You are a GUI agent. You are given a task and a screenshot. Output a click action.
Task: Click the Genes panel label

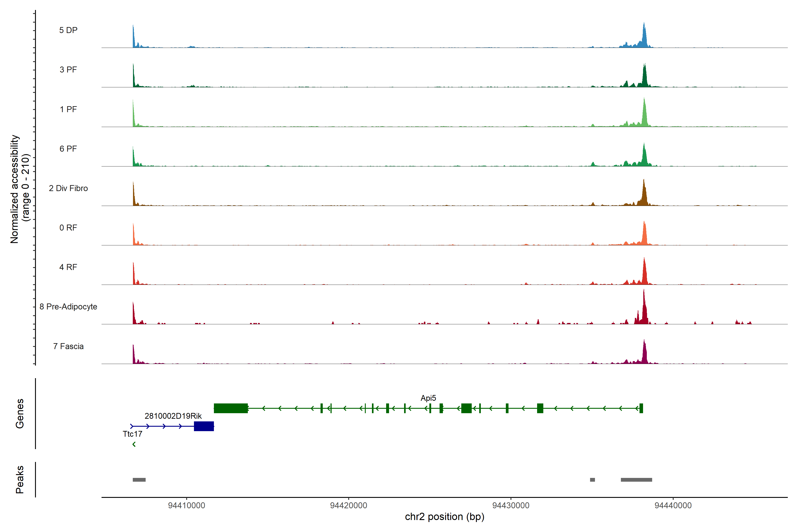(20, 414)
